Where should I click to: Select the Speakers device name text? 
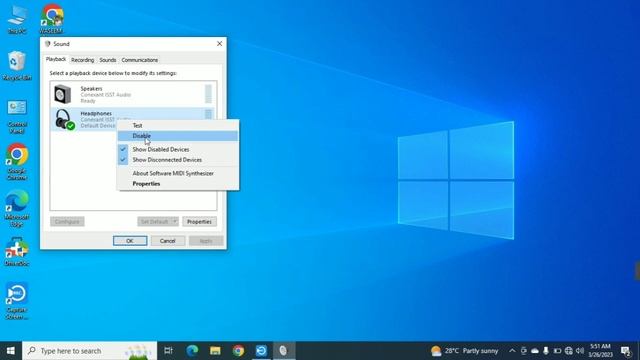[x=91, y=89]
